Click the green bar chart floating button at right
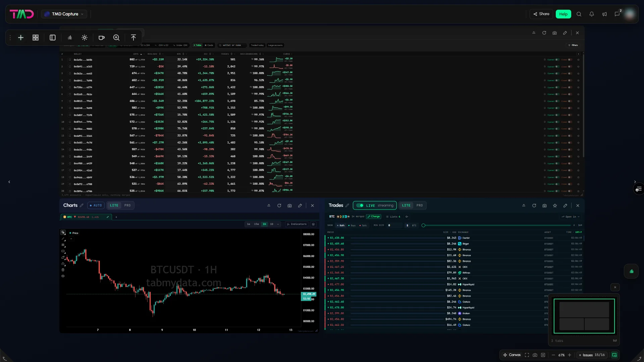Viewport: 644px width, 362px height. coord(631,271)
